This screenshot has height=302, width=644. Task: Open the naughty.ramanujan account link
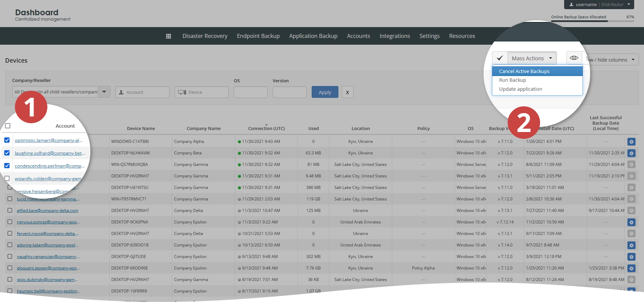pyautogui.click(x=48, y=257)
